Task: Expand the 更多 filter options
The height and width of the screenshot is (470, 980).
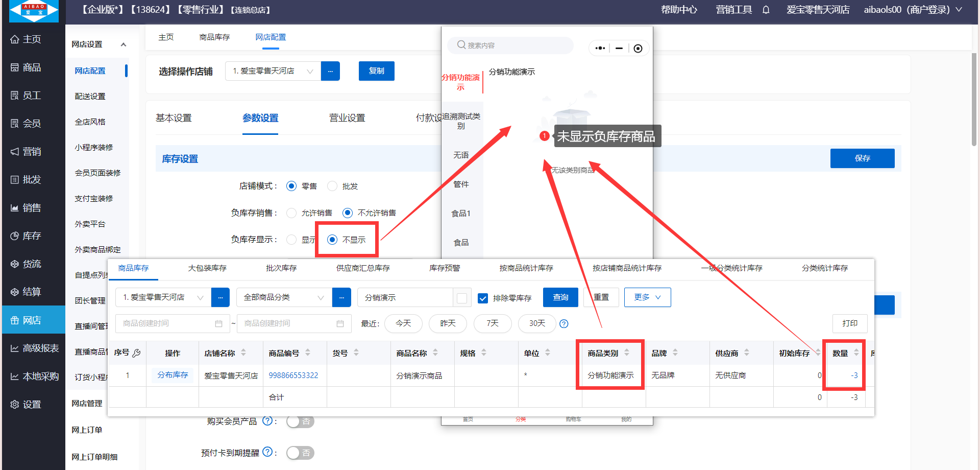Action: (647, 297)
